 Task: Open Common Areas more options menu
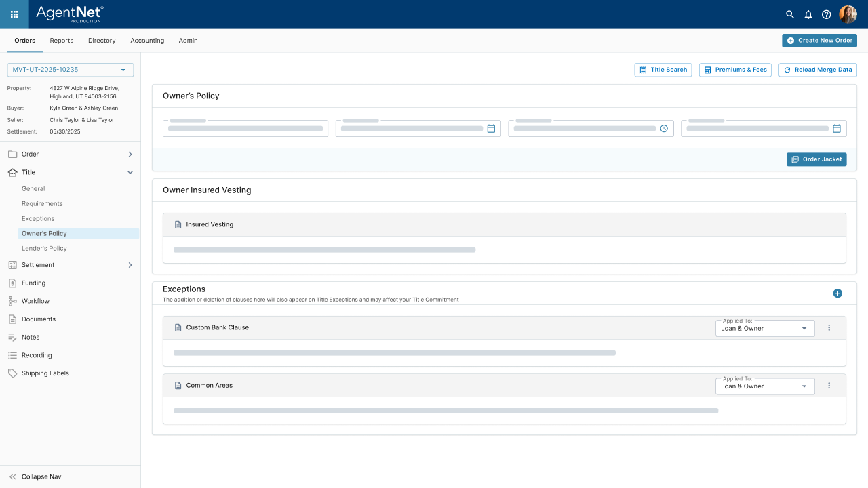829,386
